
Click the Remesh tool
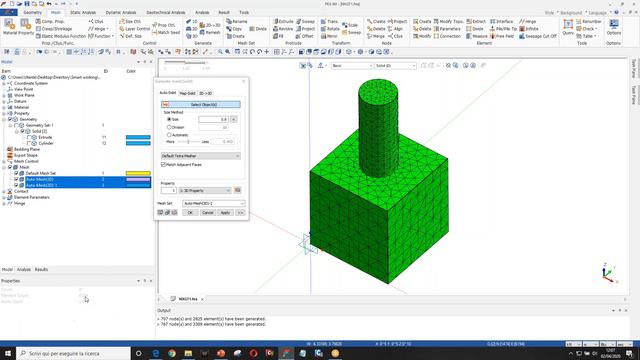click(x=209, y=32)
